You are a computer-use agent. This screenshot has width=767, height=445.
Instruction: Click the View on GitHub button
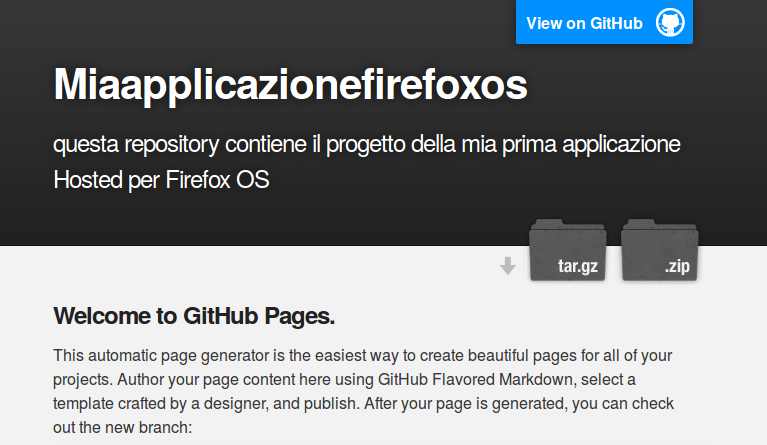tap(604, 22)
